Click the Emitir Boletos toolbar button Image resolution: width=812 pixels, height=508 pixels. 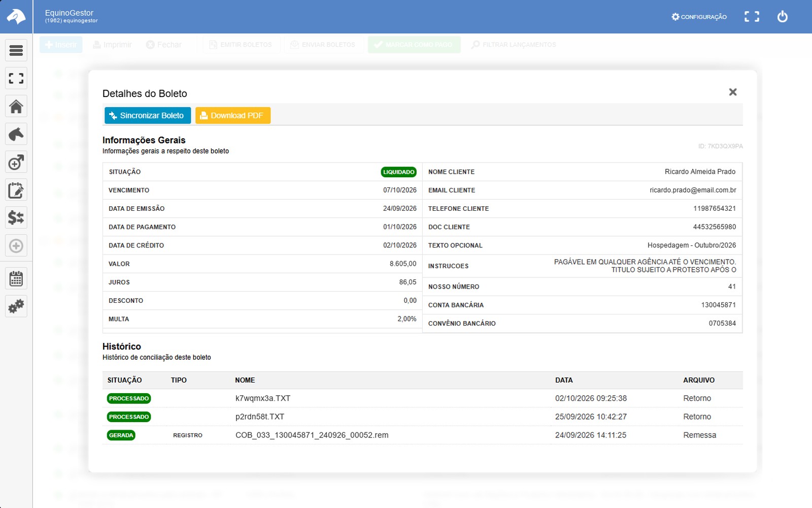(241, 45)
